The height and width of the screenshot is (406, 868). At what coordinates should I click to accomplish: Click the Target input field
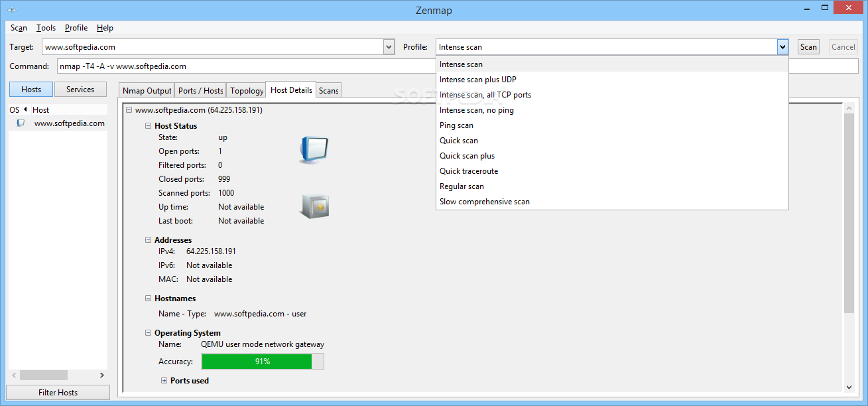pos(212,47)
